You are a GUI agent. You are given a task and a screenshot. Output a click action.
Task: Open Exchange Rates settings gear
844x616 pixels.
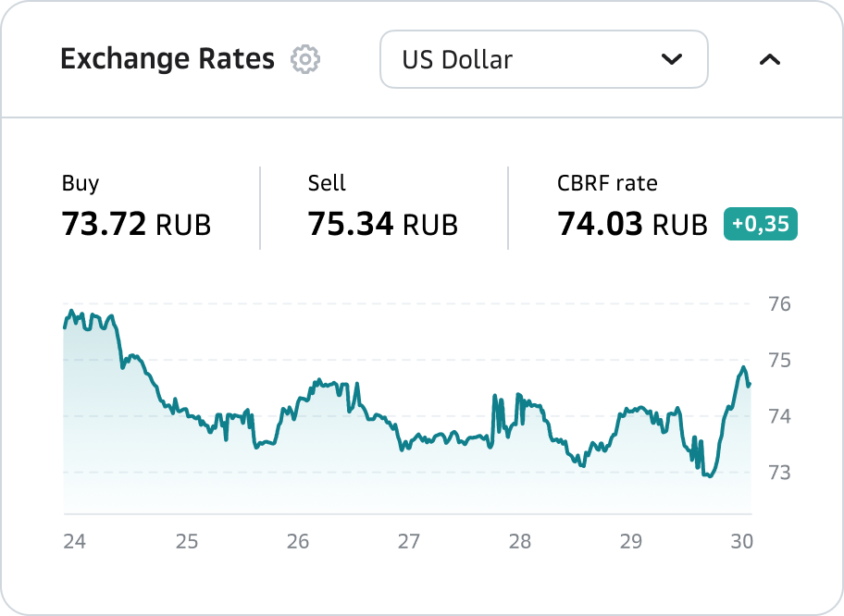coord(305,59)
